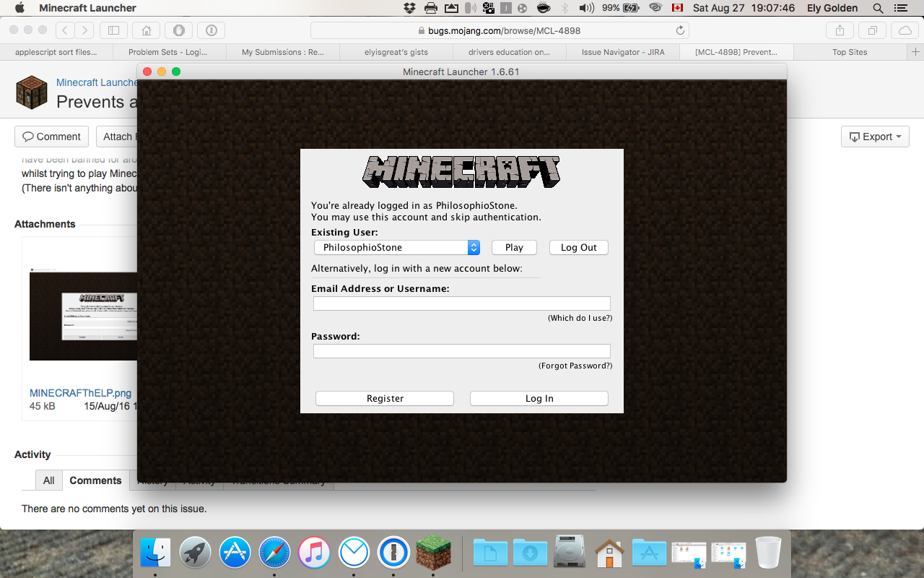Viewport: 924px width, 578px height.
Task: Click the Minecraft grass block Dock icon
Action: click(433, 553)
